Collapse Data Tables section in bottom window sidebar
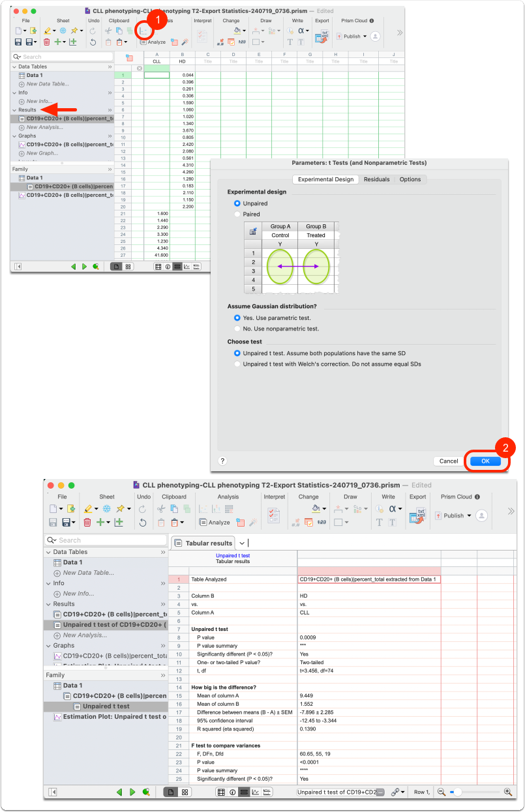The image size is (525, 812). (x=48, y=552)
